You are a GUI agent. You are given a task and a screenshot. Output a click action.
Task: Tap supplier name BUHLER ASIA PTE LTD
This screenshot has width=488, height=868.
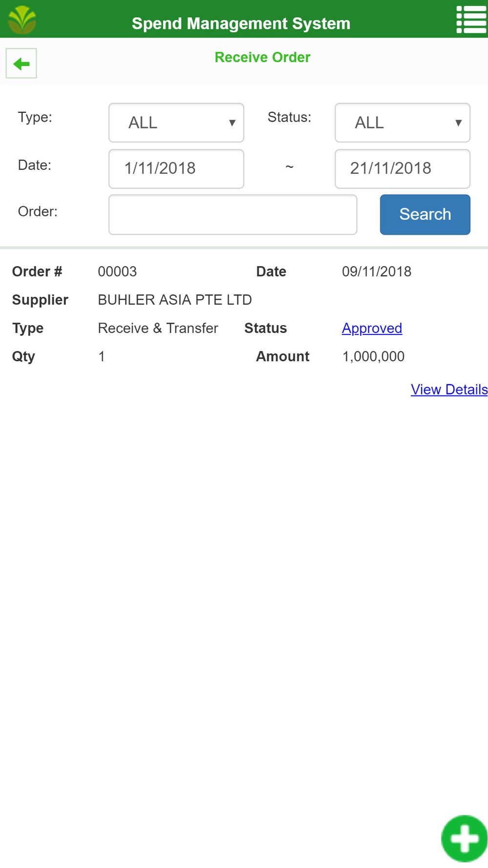point(175,300)
